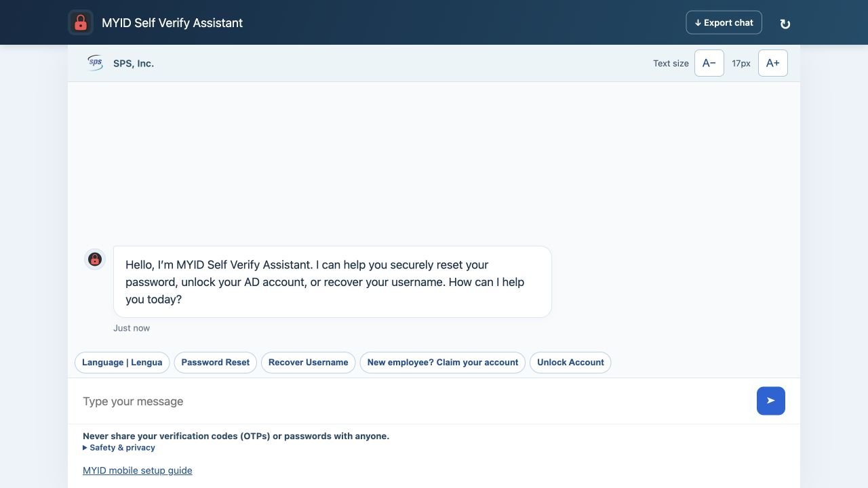This screenshot has width=868, height=488.
Task: Click the assistant greeting message bubble
Action: coord(332,282)
